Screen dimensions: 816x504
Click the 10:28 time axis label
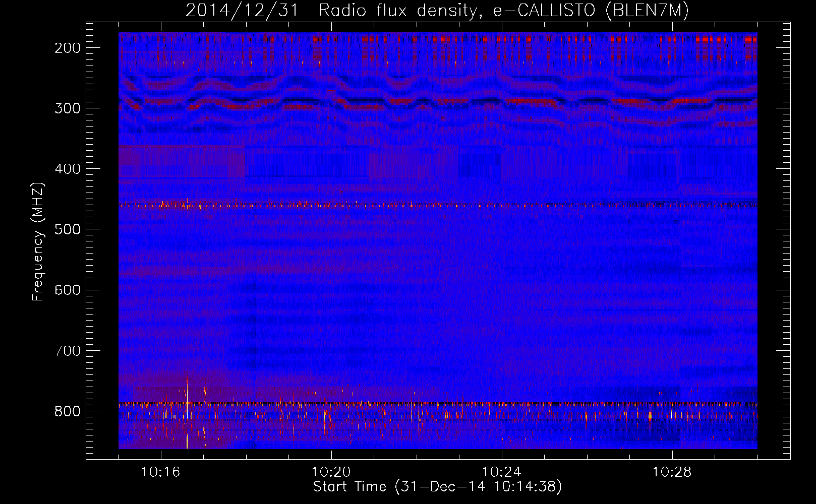[x=672, y=472]
